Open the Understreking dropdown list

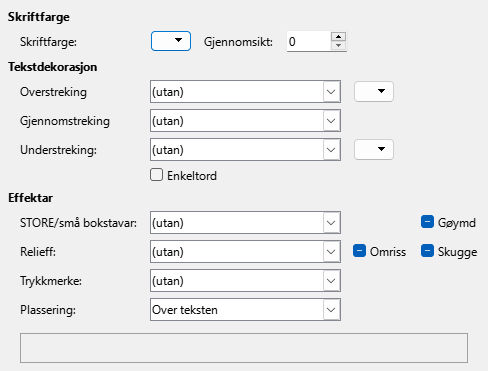coord(245,150)
